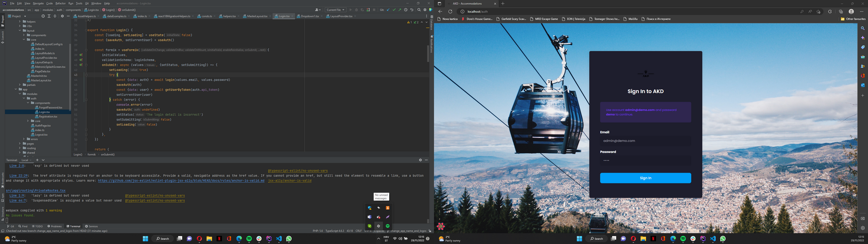Image resolution: width=868 pixels, height=244 pixels.
Task: Collapse all in Project tree toolbar
Action: pyautogui.click(x=55, y=16)
